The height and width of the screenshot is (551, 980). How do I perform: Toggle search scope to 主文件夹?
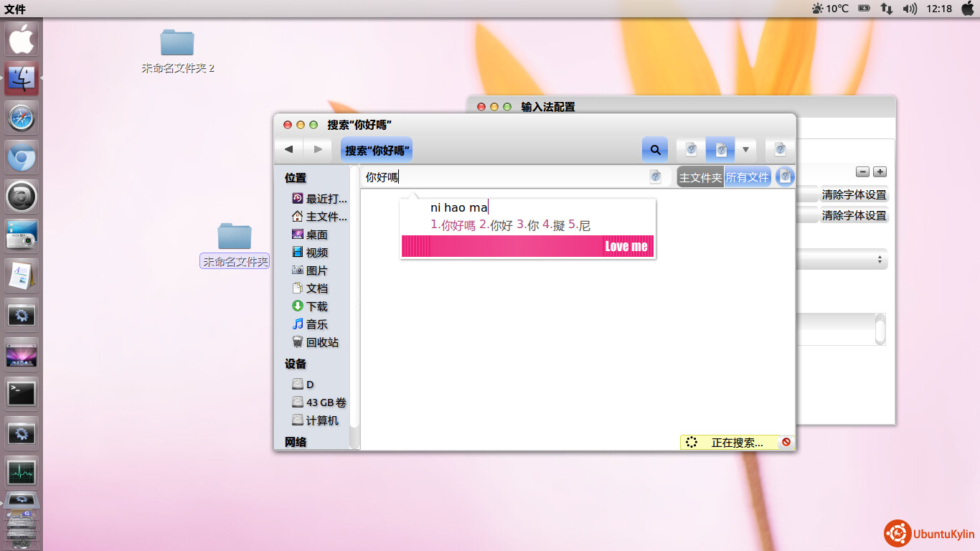click(700, 177)
